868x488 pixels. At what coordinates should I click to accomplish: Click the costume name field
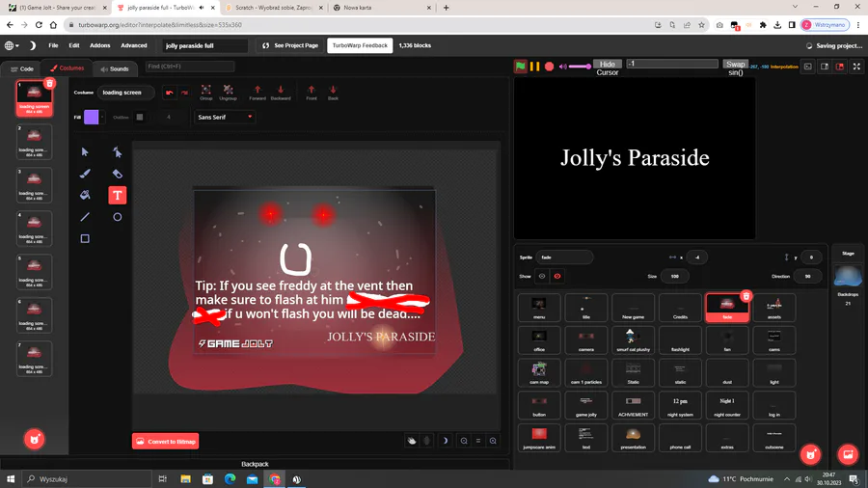(125, 93)
